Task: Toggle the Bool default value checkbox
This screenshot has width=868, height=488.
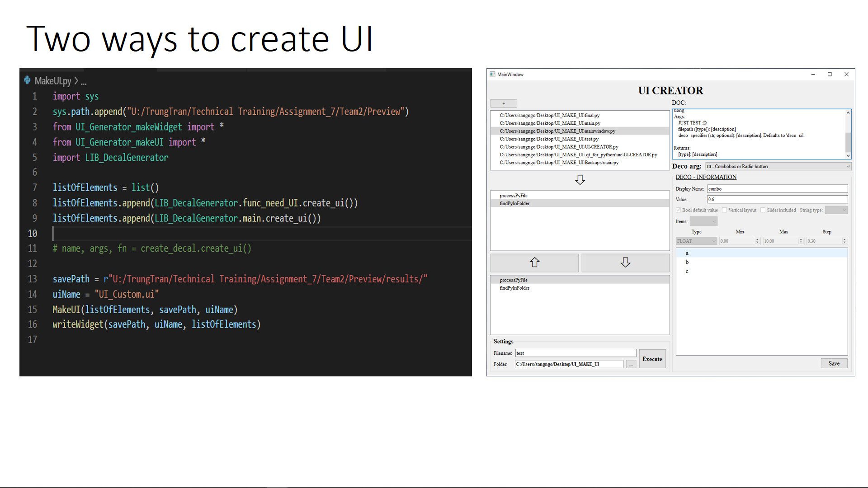Action: [678, 210]
